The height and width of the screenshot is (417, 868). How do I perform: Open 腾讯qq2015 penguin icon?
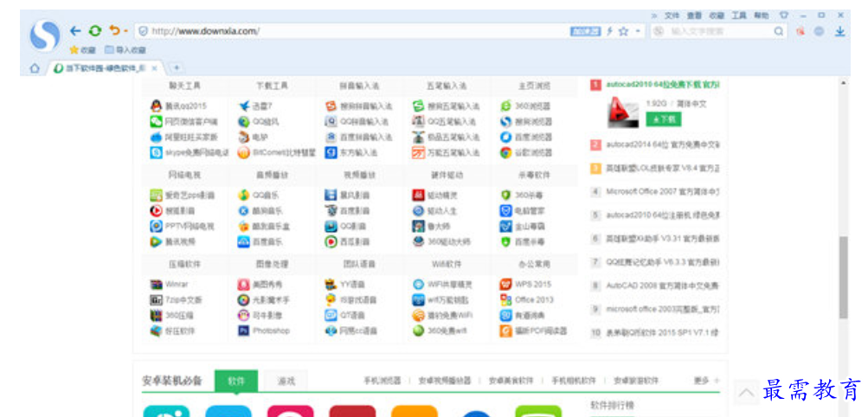click(x=156, y=106)
